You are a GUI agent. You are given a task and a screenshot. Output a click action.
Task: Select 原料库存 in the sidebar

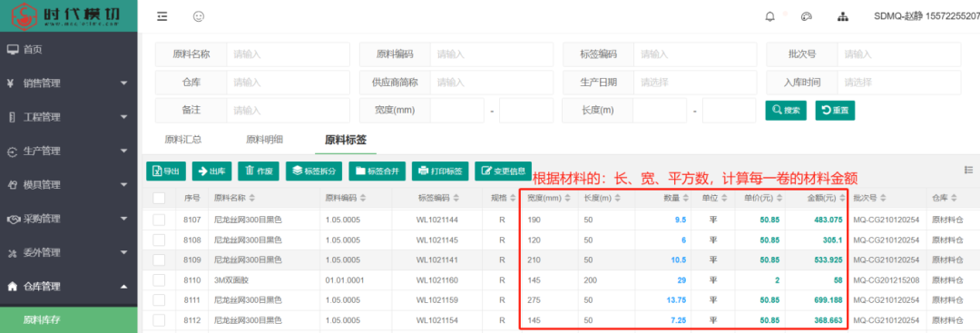tap(69, 320)
